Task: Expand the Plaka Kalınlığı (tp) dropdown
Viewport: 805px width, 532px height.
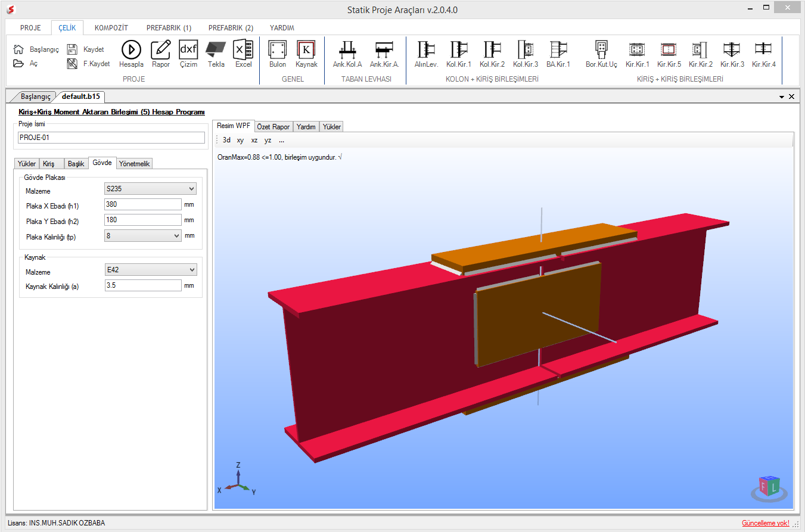Action: point(142,235)
